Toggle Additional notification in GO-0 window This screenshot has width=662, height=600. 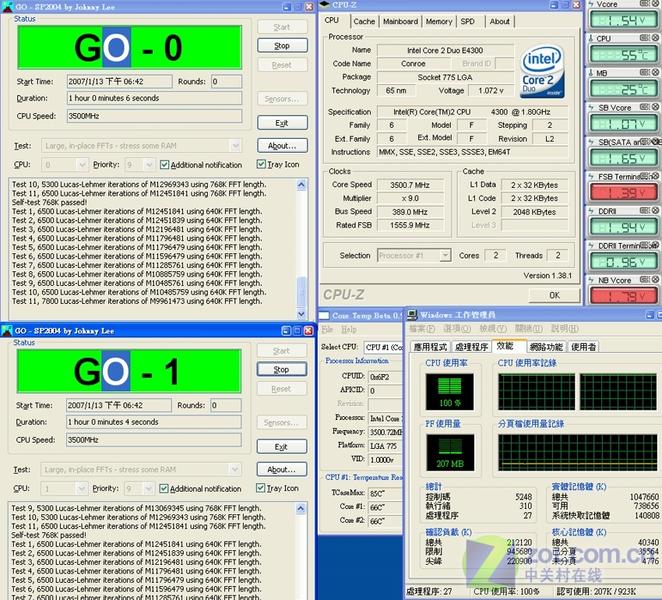[x=165, y=165]
